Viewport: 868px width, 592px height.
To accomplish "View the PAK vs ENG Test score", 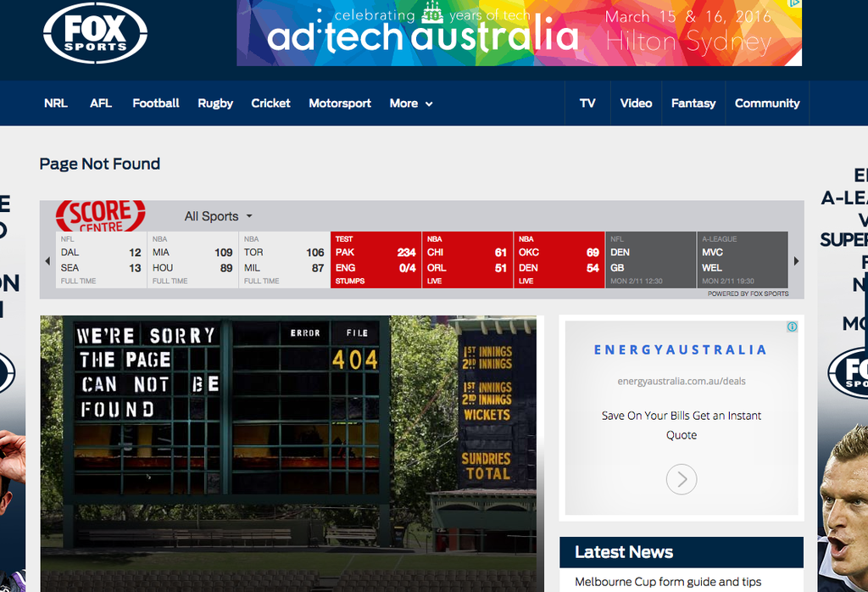I will pyautogui.click(x=376, y=260).
